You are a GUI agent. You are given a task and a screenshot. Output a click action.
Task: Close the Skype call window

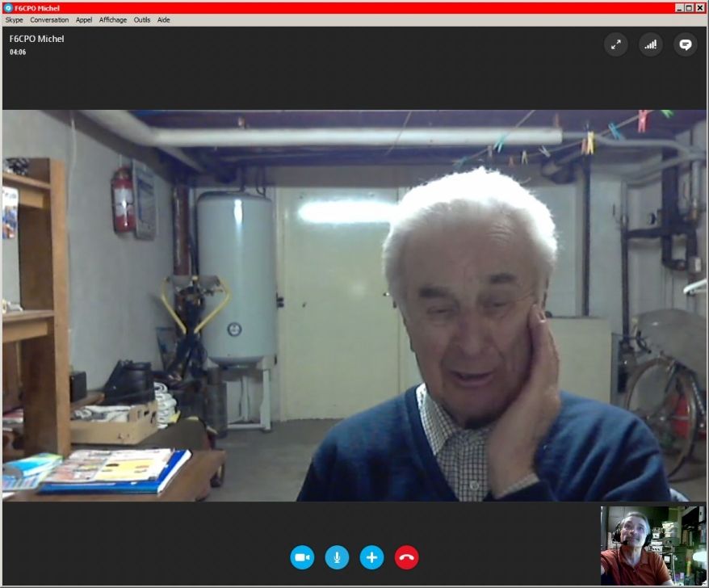point(699,8)
